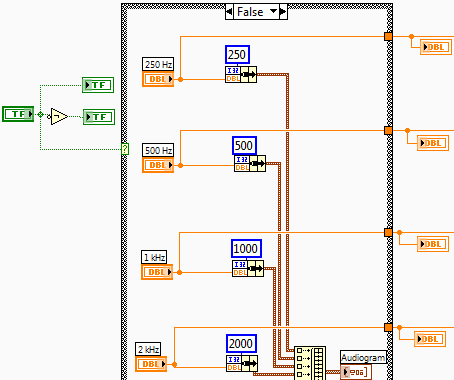454x380 pixels.
Task: Go to next case with right arrow
Action: click(x=283, y=12)
